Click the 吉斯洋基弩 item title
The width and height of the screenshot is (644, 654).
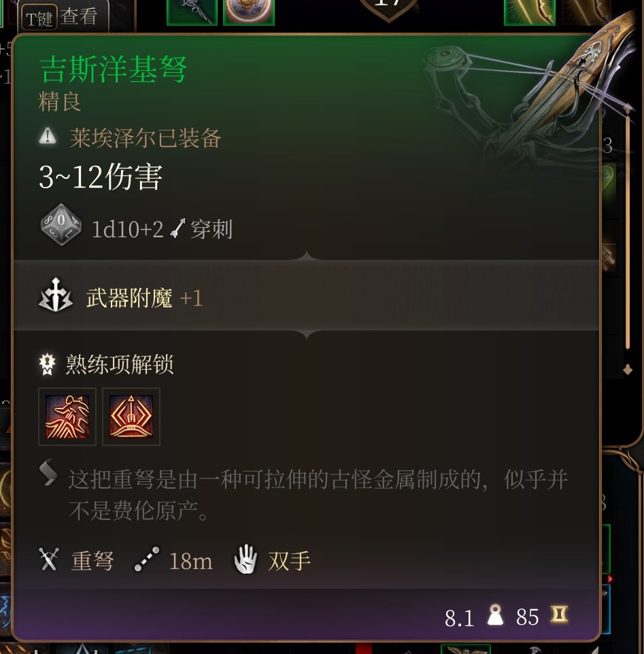point(113,69)
